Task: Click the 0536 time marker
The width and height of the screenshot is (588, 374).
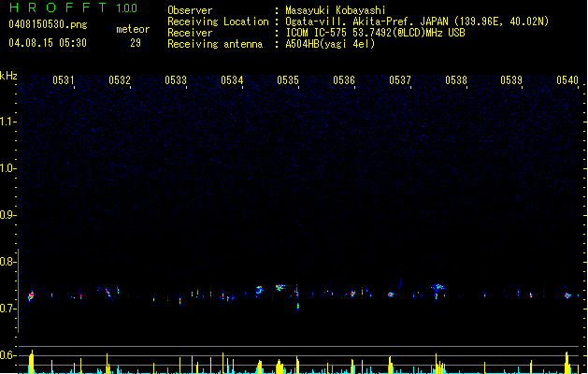Action: [344, 80]
